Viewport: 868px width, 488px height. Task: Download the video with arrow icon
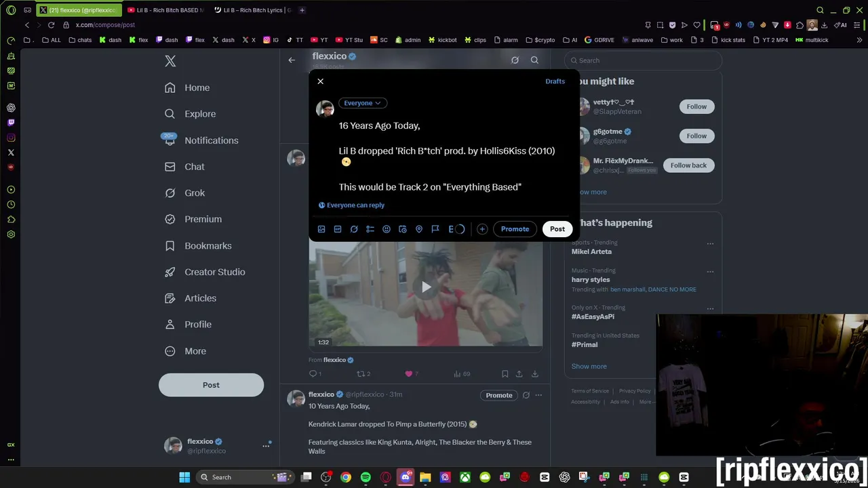click(535, 374)
